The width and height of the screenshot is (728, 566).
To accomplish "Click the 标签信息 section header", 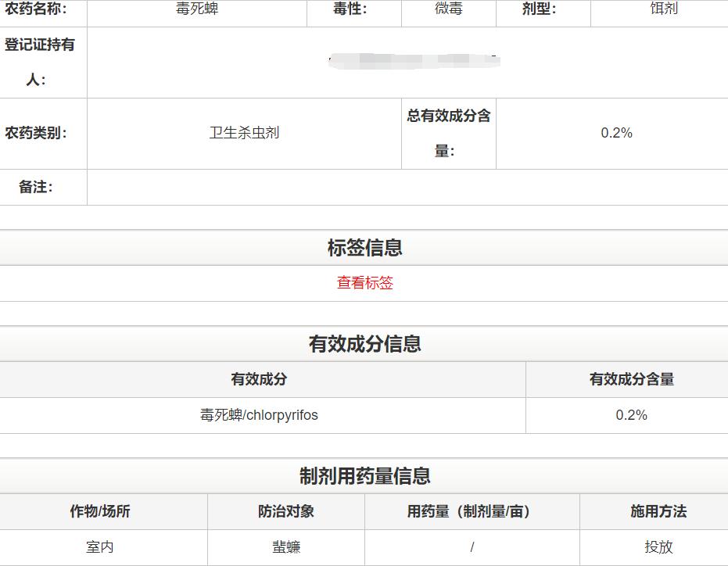I will pyautogui.click(x=364, y=247).
